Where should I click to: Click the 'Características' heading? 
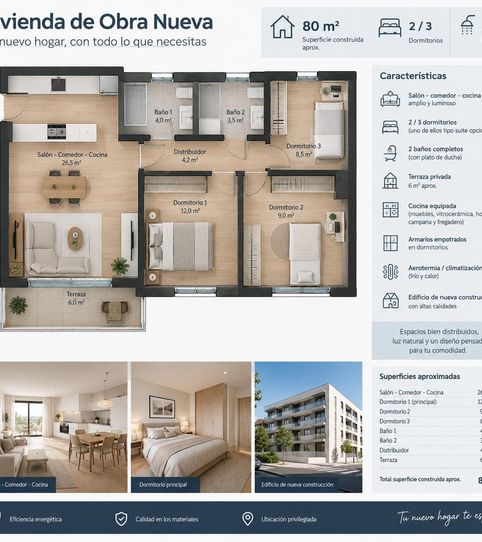413,76
